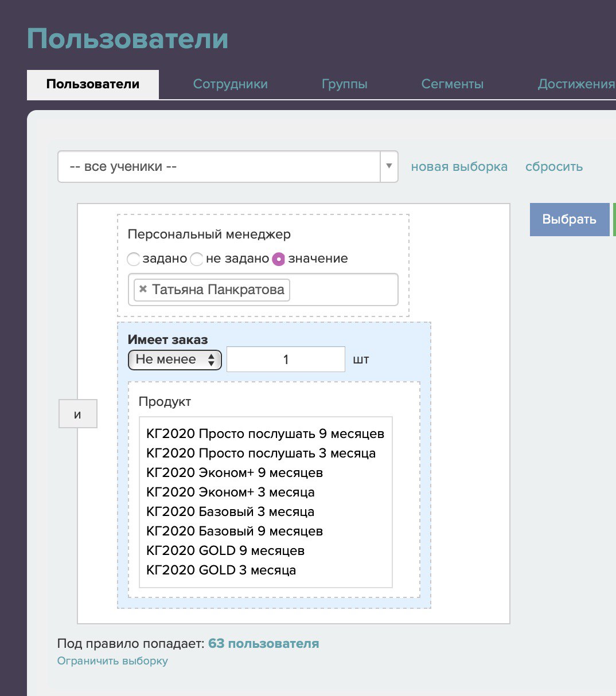Remove Татьяна Панкратова tag with x icon
Viewport: 616px width, 696px height.
pos(143,290)
